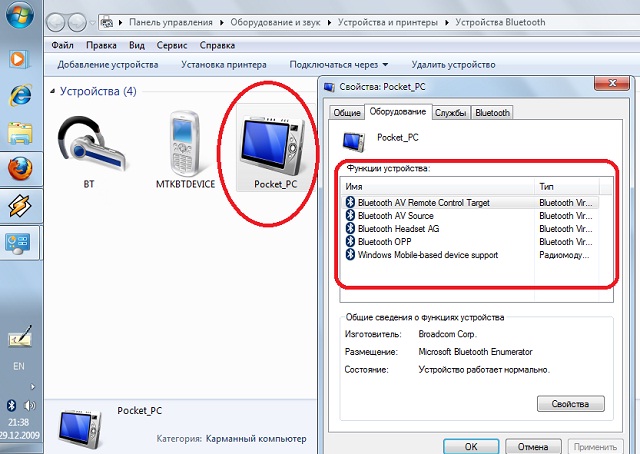Click Установка принтера toolbar command

224,65
